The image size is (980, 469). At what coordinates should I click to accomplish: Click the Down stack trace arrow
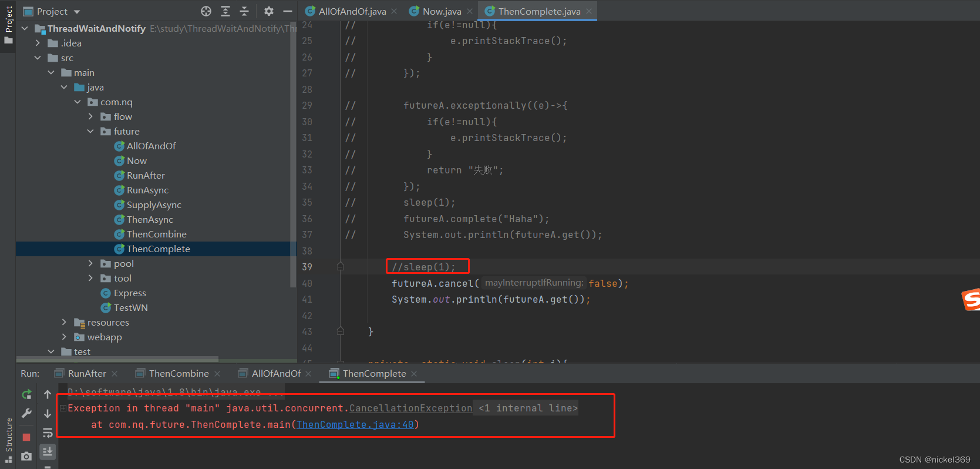(x=48, y=414)
